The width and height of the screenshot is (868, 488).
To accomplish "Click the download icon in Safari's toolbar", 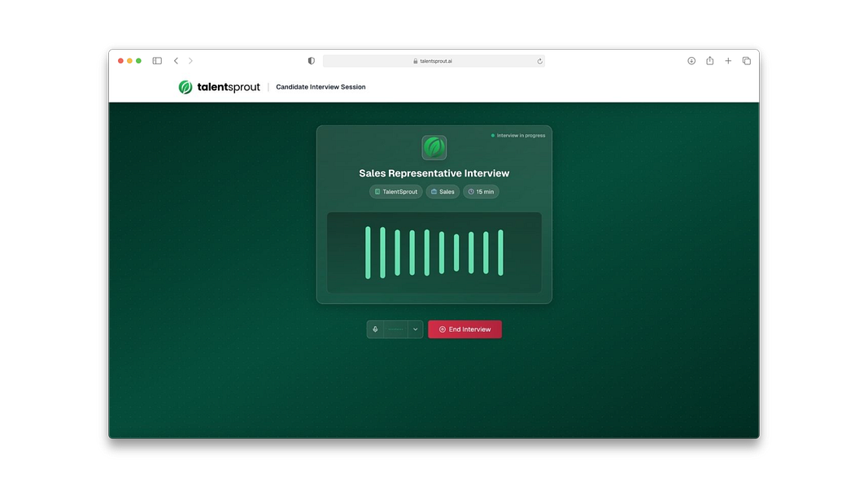I will pos(691,60).
